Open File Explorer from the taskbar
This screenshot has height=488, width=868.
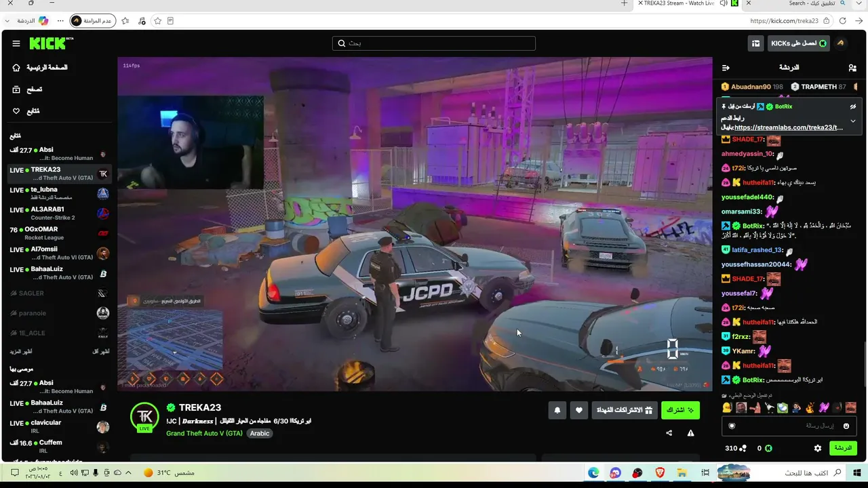tap(682, 472)
